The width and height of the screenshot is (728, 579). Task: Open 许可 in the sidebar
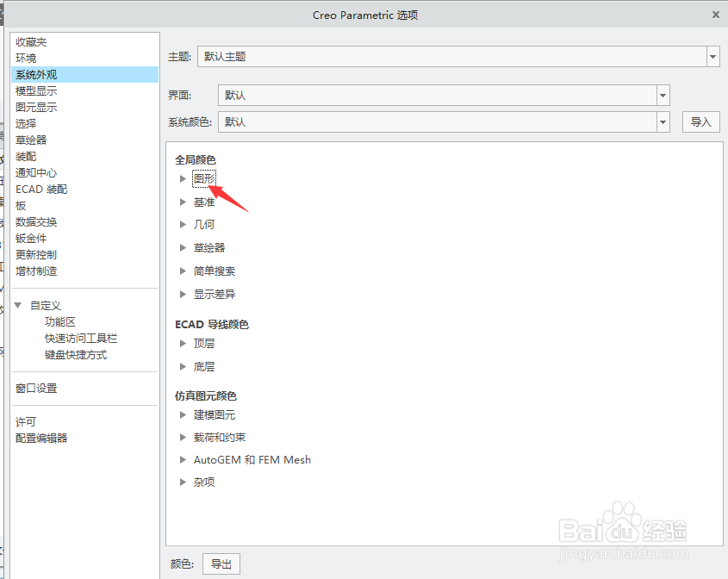pos(26,422)
